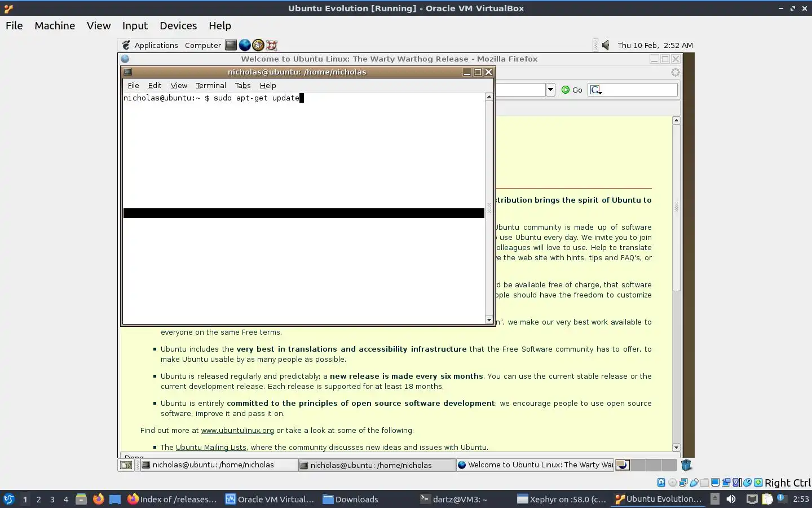
Task: Click the VirtualBox hard disk status icon
Action: [x=661, y=483]
